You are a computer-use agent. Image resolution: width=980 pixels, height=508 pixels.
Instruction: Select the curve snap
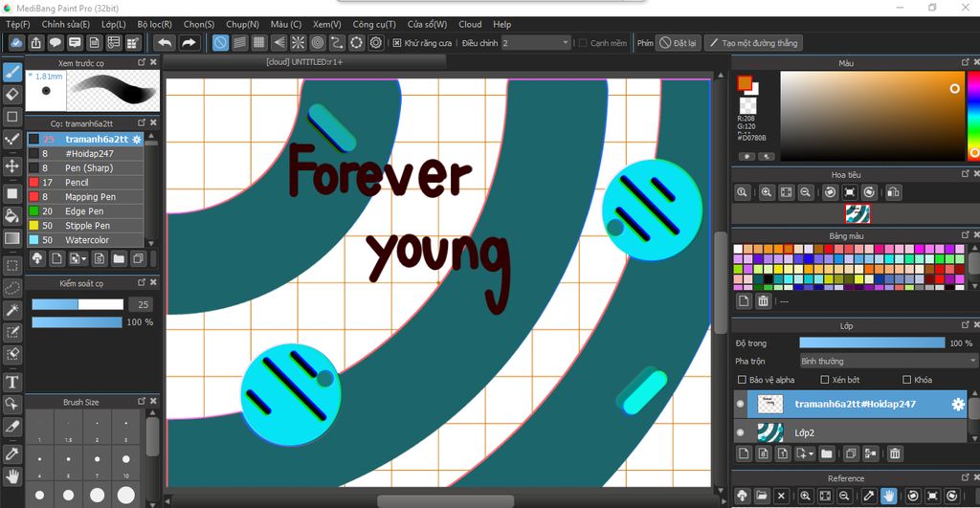click(x=337, y=42)
